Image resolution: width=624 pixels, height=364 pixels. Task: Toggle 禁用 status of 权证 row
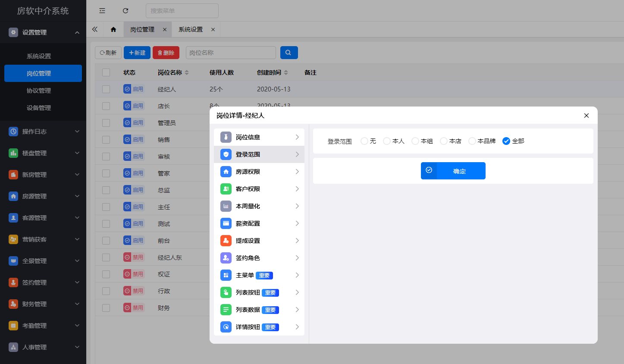click(134, 274)
